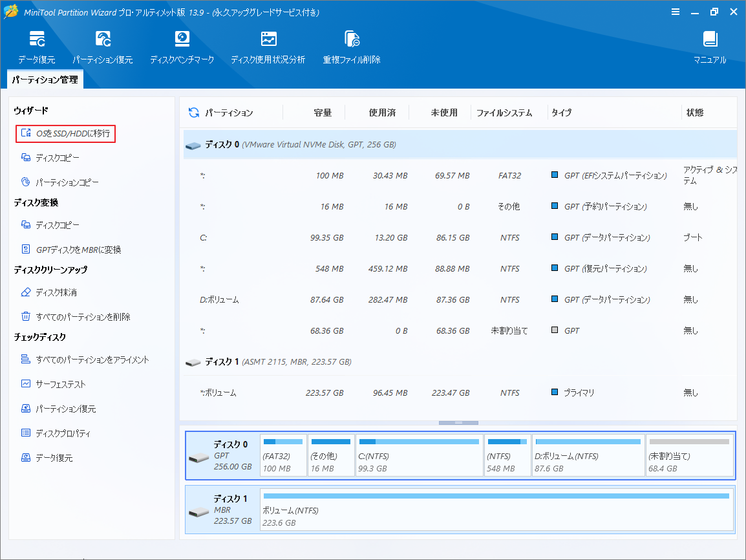746x560 pixels.
Task: Click ディスク 0 GPT 256.00 GB in disk map
Action: tap(222, 456)
